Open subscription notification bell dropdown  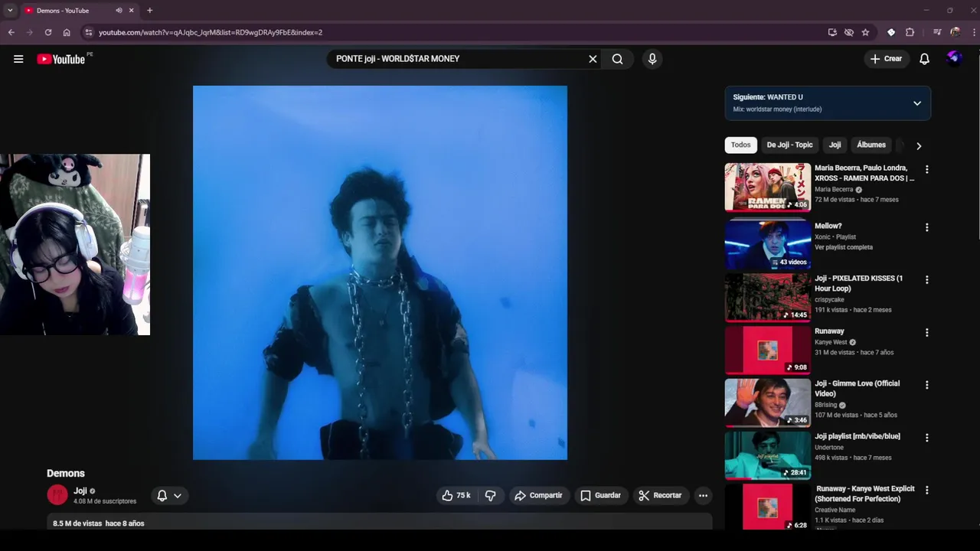(169, 495)
